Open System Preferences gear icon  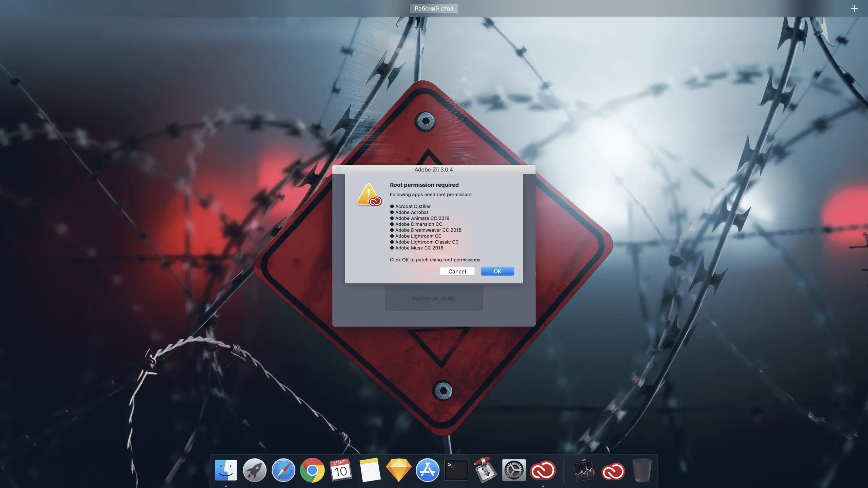514,470
